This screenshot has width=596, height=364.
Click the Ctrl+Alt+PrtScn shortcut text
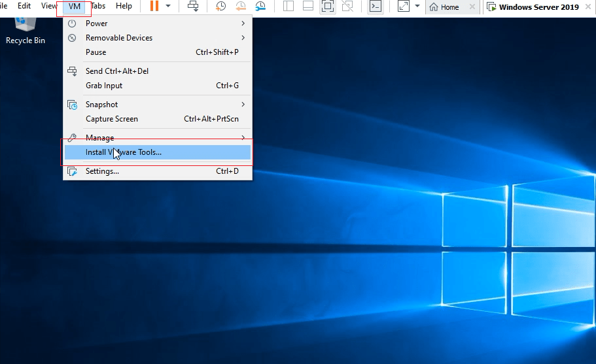211,119
